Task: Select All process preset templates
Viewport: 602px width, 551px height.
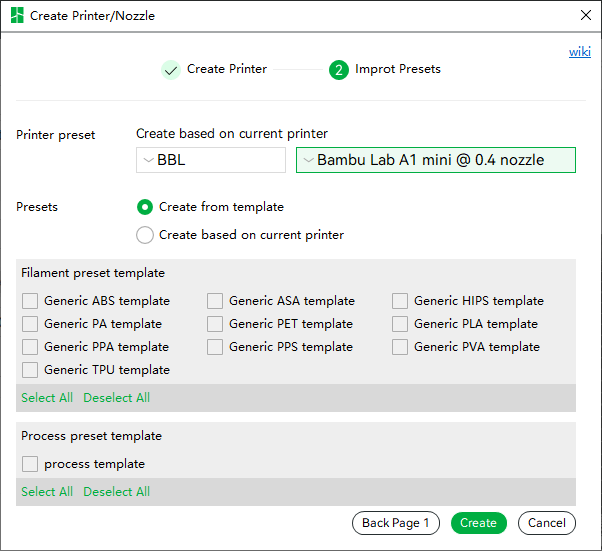Action: 47,492
